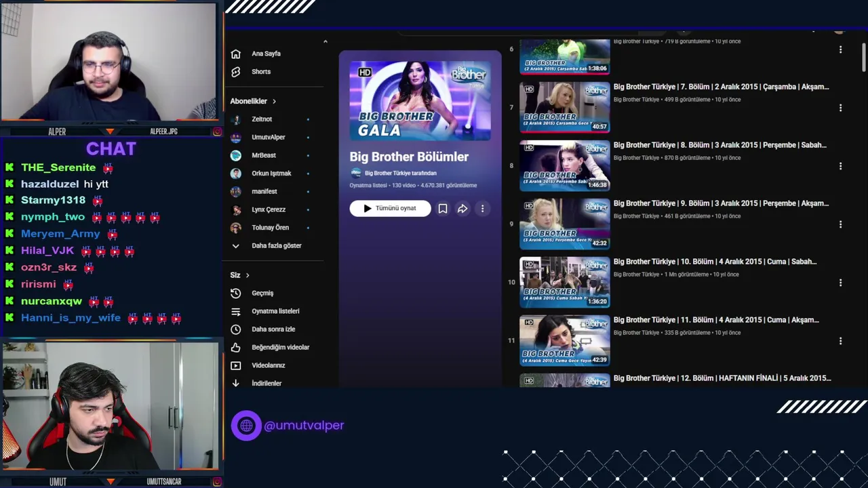The image size is (868, 488).
Task: Click chat username Meryem_Army
Action: pyautogui.click(x=60, y=234)
